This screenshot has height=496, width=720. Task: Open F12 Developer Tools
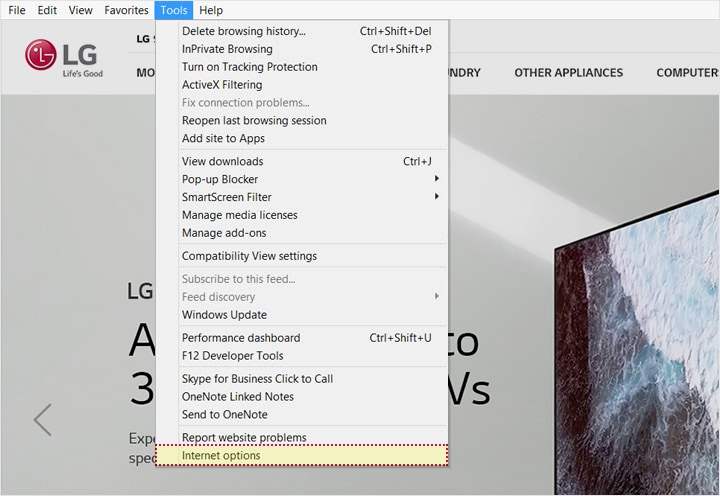click(232, 356)
